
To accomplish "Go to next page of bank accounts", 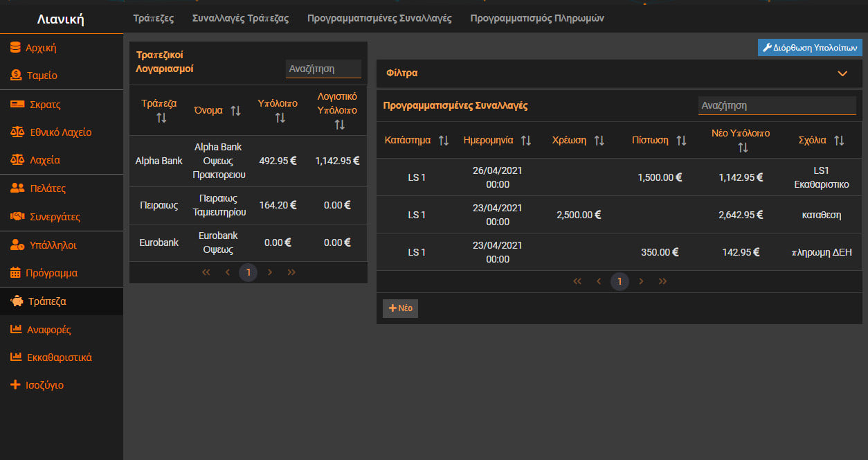I will point(270,273).
